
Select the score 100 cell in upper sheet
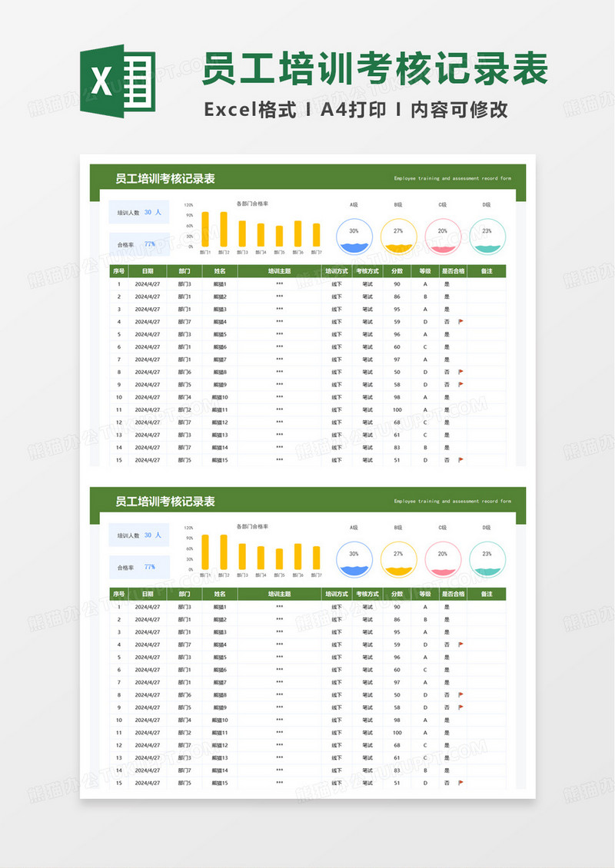397,409
